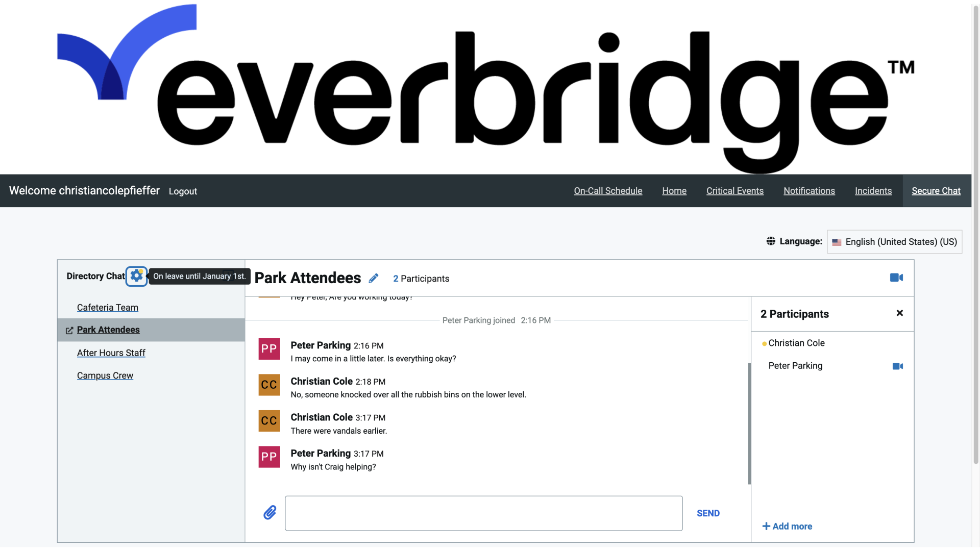Close the 2 Participants panel
The width and height of the screenshot is (980, 551).
[900, 313]
